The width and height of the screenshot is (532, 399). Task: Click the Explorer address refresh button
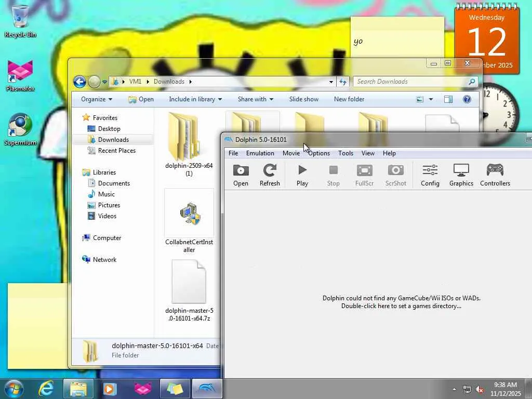pyautogui.click(x=343, y=82)
